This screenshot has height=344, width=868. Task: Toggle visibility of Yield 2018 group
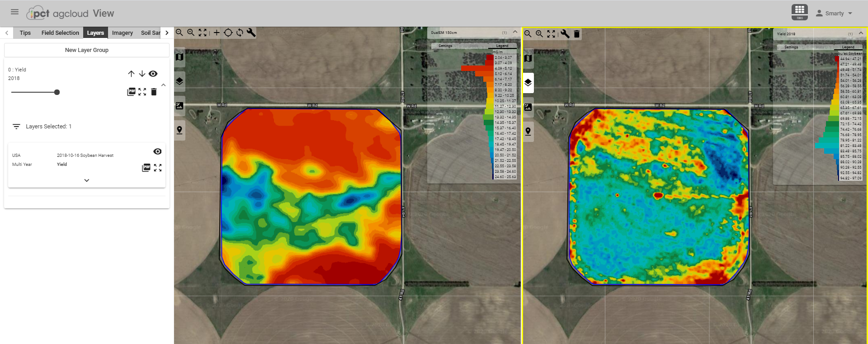pos(153,74)
